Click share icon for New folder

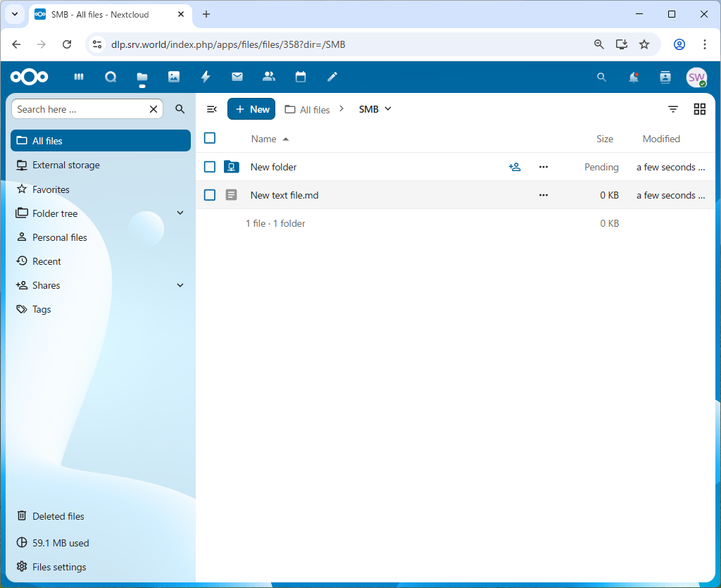pyautogui.click(x=515, y=167)
